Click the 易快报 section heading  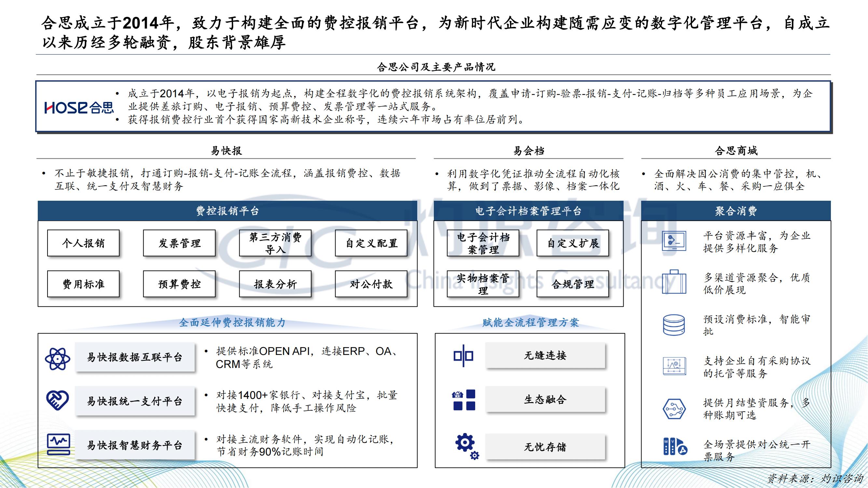pyautogui.click(x=226, y=151)
